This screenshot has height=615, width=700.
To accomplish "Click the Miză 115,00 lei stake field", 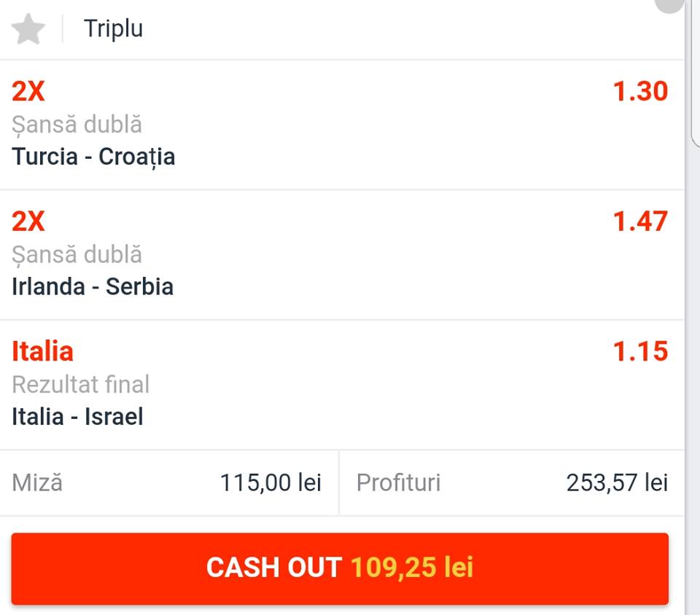I will click(169, 482).
